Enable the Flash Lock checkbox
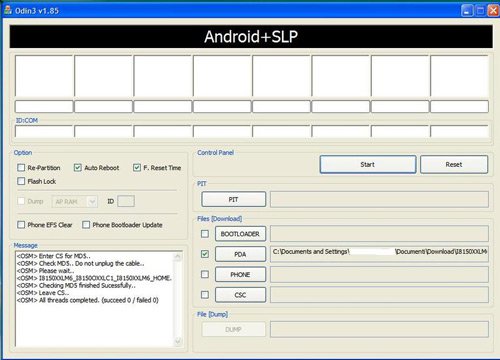This screenshot has width=500, height=360. [x=21, y=181]
